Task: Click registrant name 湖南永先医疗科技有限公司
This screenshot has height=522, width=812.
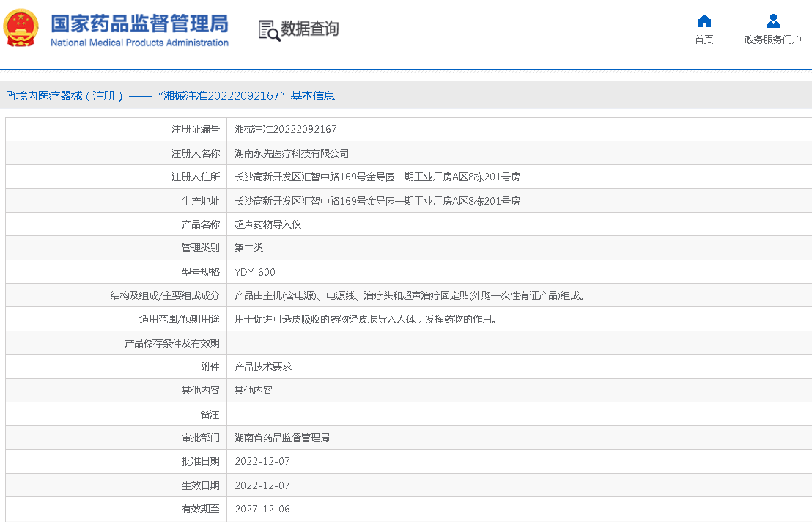Action: click(x=292, y=154)
